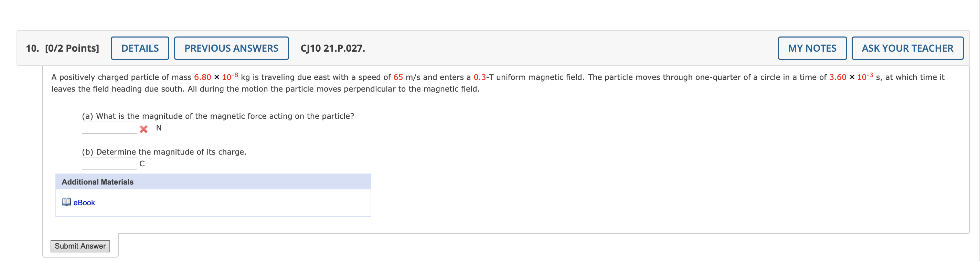This screenshot has height=261, width=980.
Task: Click question number 10
Action: tap(32, 48)
